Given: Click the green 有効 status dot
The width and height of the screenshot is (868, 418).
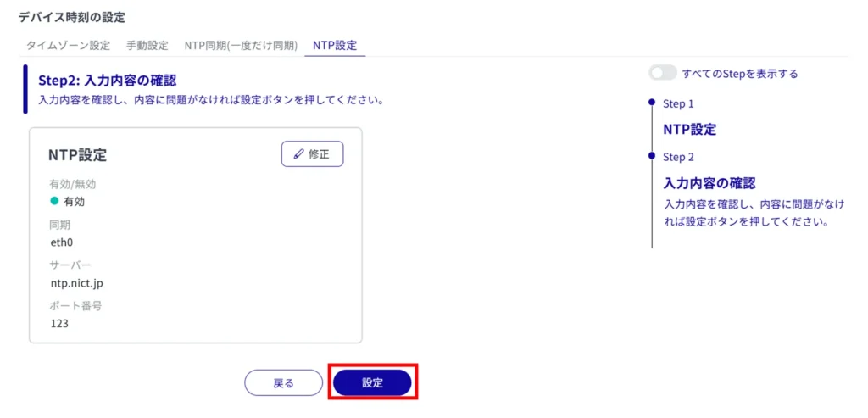Looking at the screenshot, I should [x=55, y=201].
